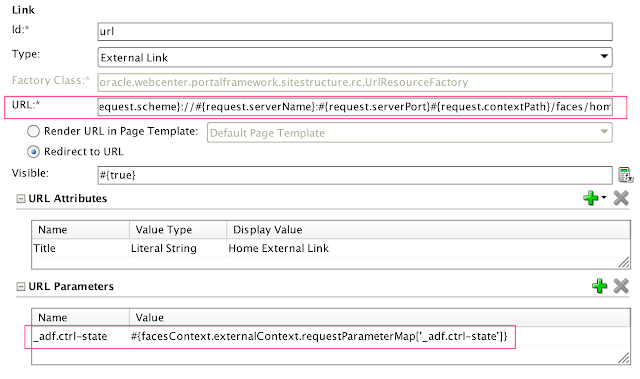Click the Visible field containing #{true}
Image resolution: width=640 pixels, height=379 pixels.
(x=355, y=175)
